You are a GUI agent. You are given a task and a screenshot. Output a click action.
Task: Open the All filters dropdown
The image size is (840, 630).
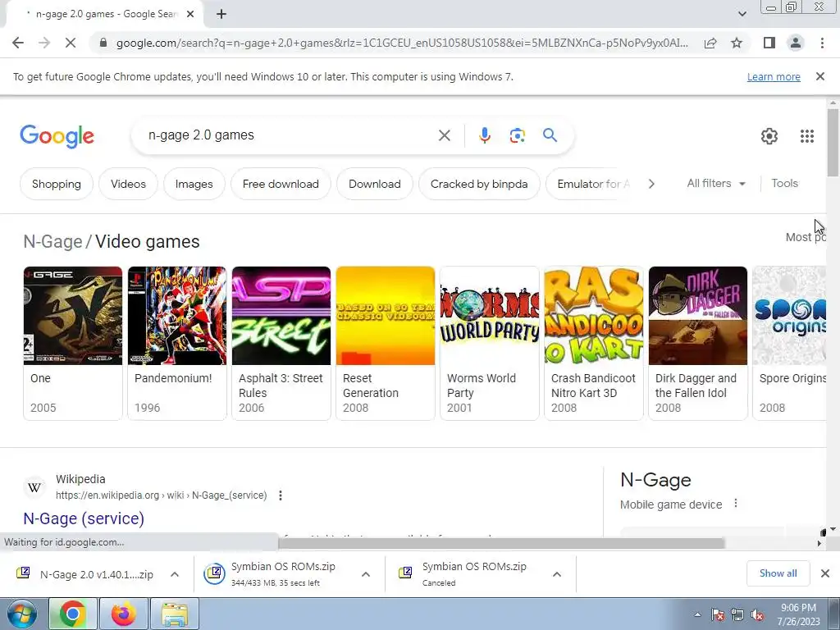tap(716, 183)
